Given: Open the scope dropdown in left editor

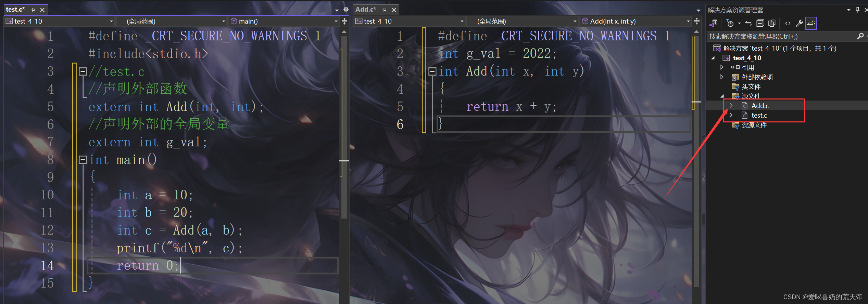Looking at the screenshot, I should pyautogui.click(x=172, y=21).
